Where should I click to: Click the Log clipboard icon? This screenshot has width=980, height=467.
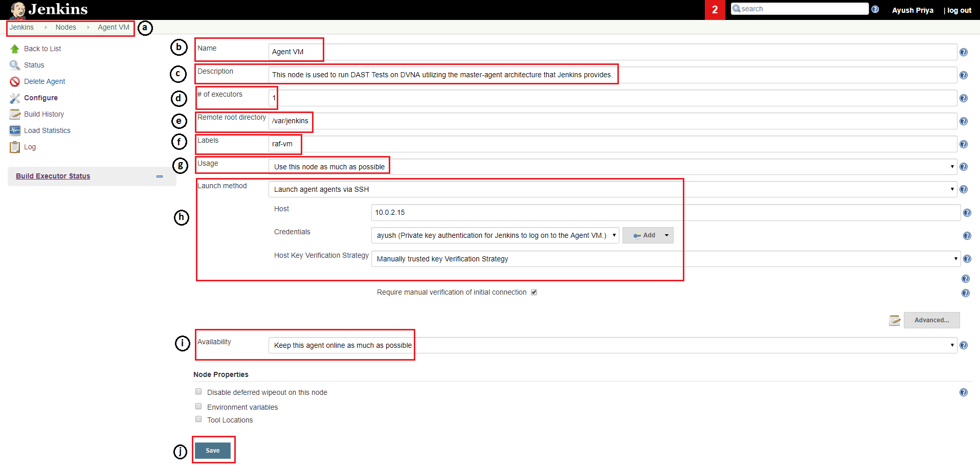pos(15,147)
